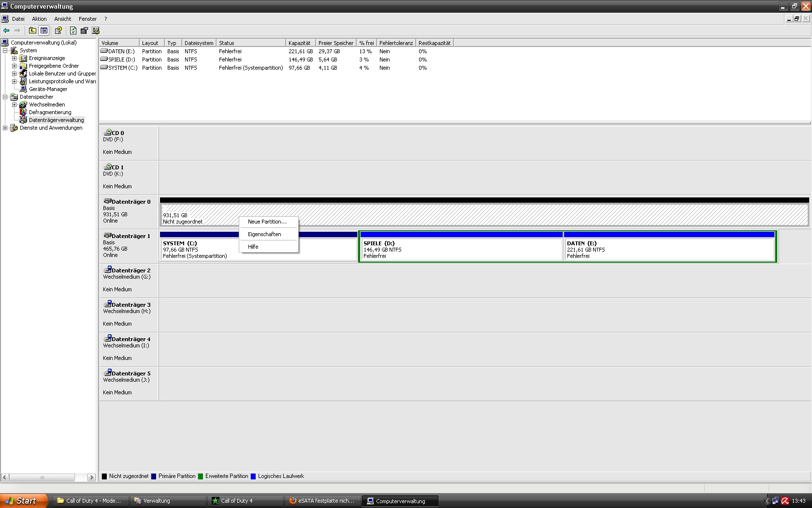Viewport: 812px width, 508px height.
Task: Expand the Freigegebene Ordner node
Action: tap(14, 66)
